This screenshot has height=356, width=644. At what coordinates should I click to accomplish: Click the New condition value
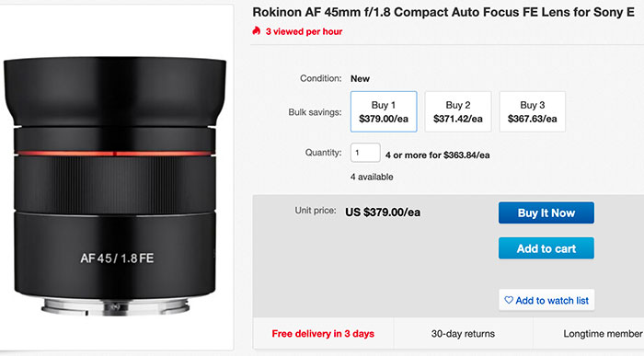[x=360, y=79]
